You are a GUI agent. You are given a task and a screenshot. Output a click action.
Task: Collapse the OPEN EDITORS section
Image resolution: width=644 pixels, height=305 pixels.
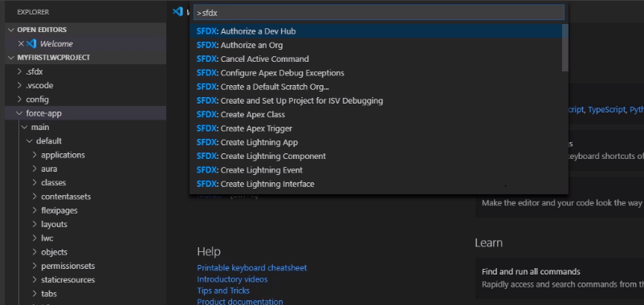point(11,30)
